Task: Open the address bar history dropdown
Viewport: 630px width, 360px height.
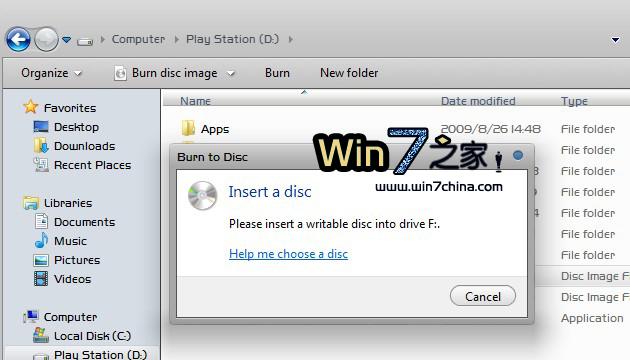Action: (x=615, y=39)
